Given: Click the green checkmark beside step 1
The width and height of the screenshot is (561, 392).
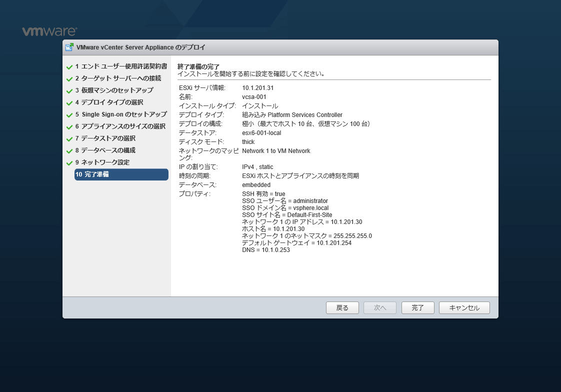Looking at the screenshot, I should pos(69,67).
